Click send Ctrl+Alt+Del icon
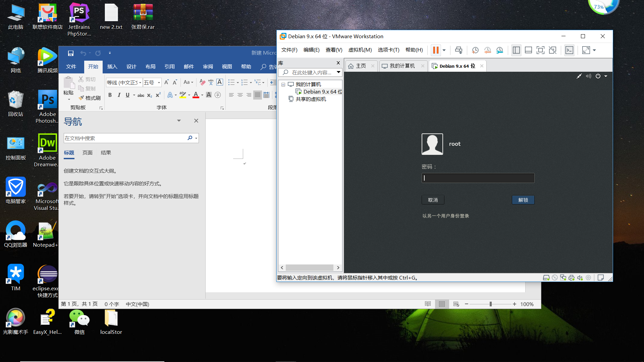This screenshot has height=362, width=644. coord(459,50)
